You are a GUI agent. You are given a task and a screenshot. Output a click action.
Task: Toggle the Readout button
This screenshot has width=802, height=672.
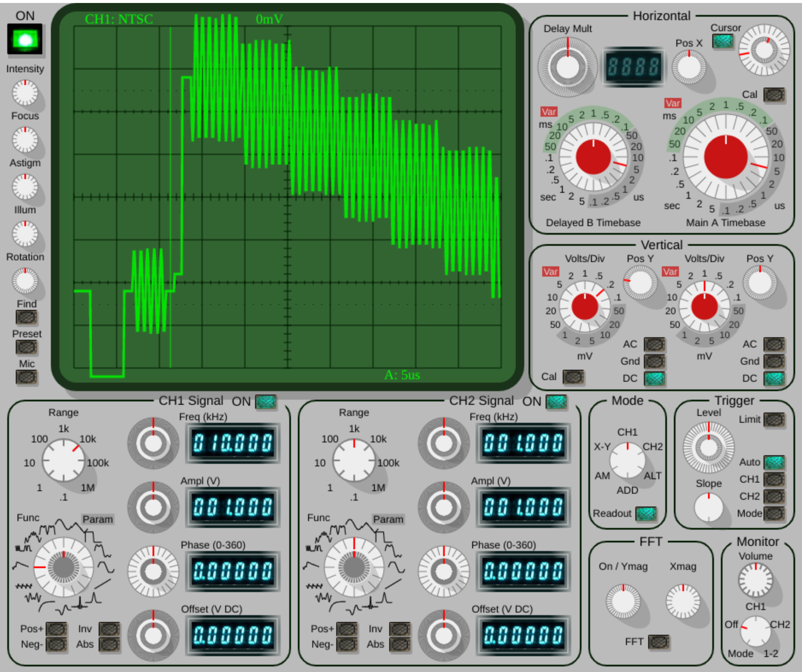click(x=646, y=514)
